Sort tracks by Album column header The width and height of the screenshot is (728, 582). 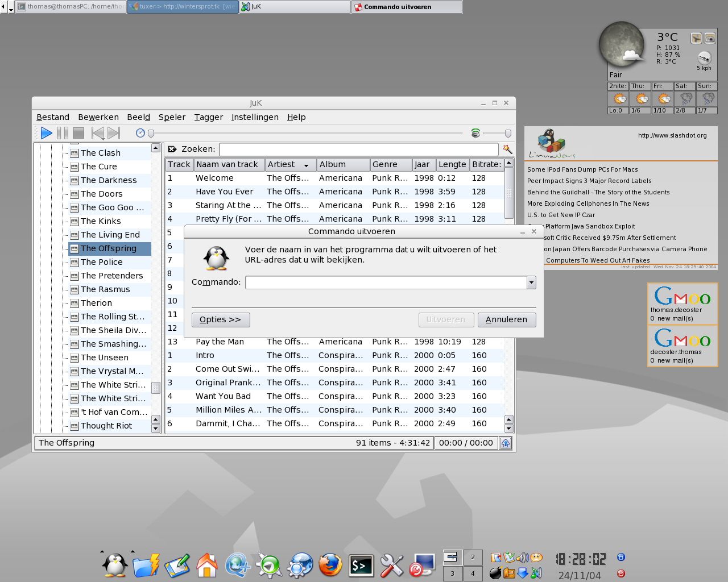coord(343,164)
